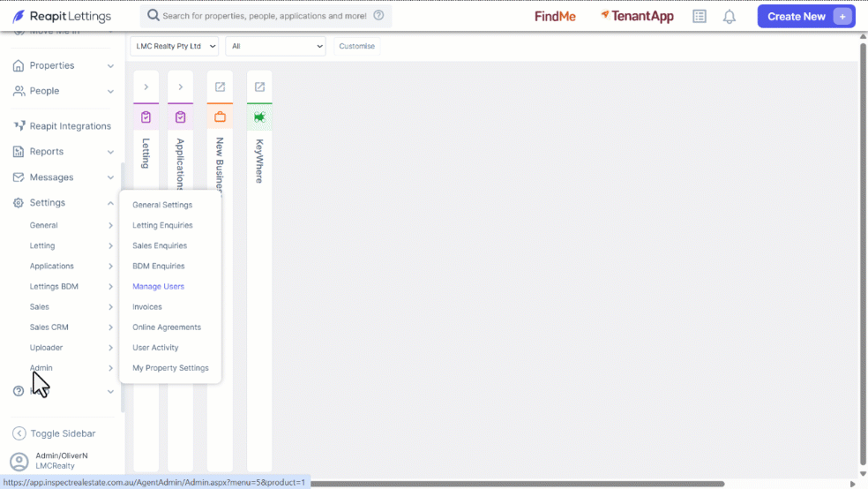Click the Applications column clipboard icon
Image resolution: width=868 pixels, height=489 pixels.
[x=181, y=117]
